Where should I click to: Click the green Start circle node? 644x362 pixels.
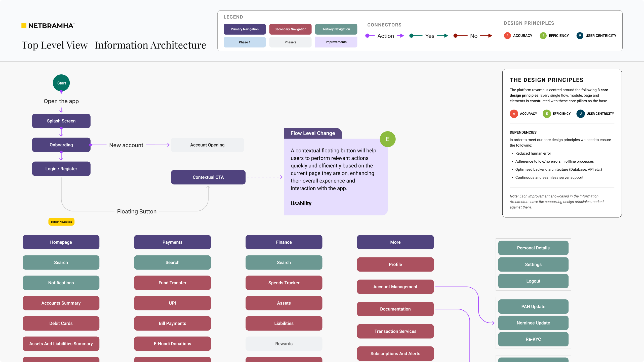coord(61,83)
